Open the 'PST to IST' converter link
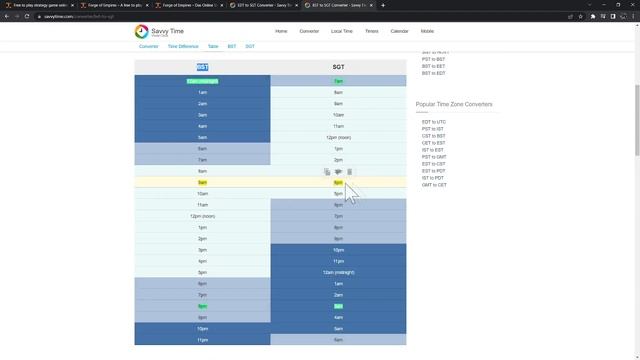 point(433,129)
